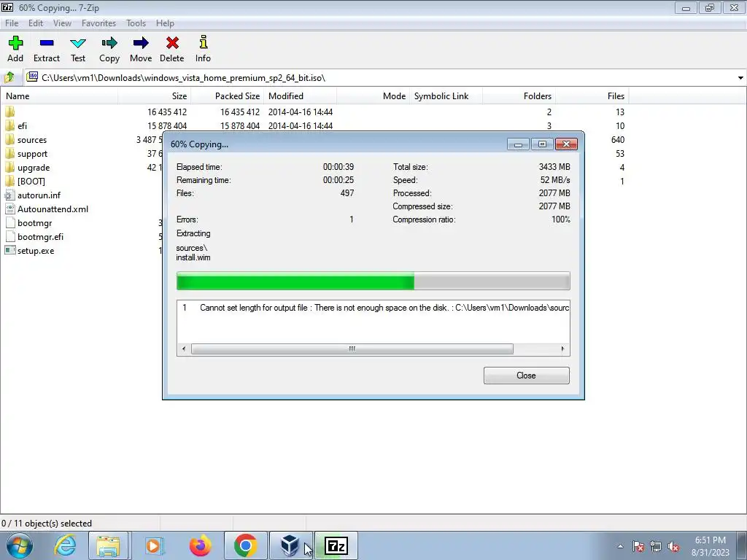Image resolution: width=747 pixels, height=560 pixels.
Task: Select the setup.exe file icon
Action: (9, 251)
